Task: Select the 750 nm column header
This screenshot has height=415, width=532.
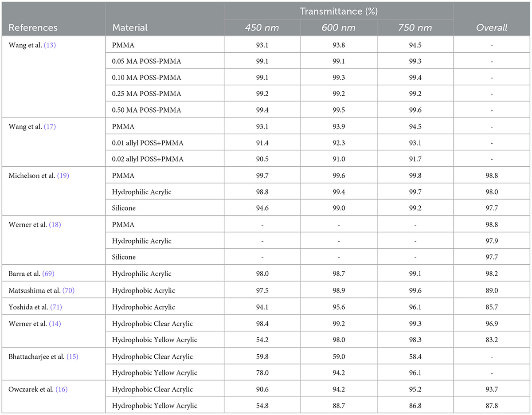Action: pyautogui.click(x=415, y=27)
